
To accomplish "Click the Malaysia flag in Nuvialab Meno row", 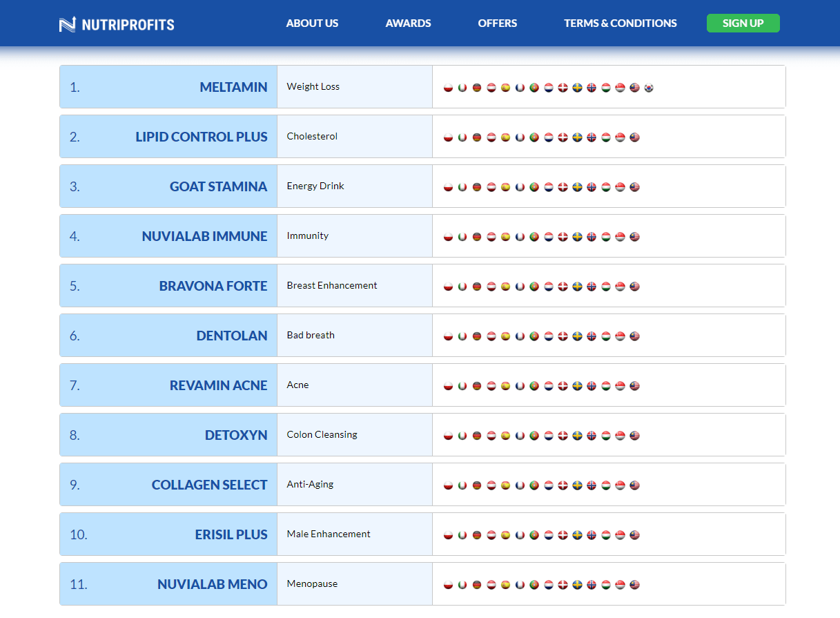I will (635, 585).
